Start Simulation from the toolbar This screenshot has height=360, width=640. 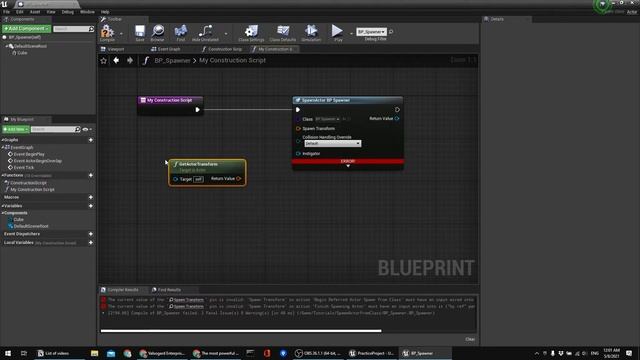click(x=311, y=33)
